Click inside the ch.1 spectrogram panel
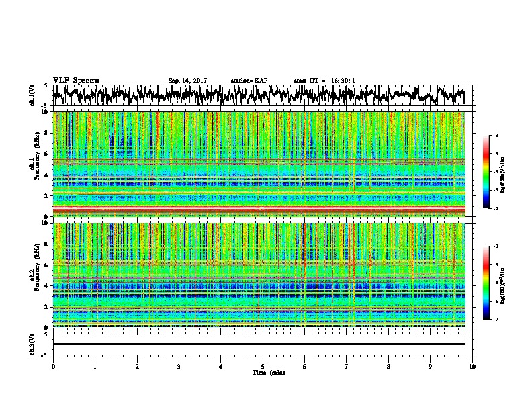532x411 pixels. coord(259,164)
